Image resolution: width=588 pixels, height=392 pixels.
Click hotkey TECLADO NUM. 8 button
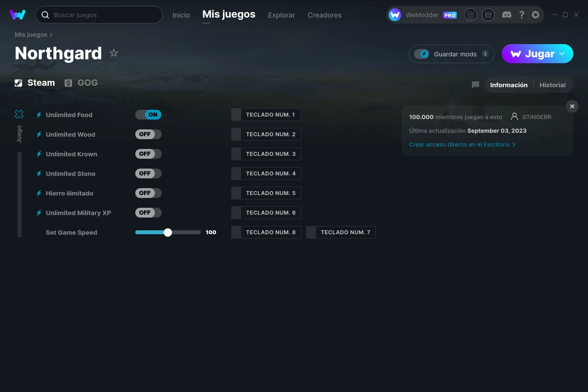266,232
